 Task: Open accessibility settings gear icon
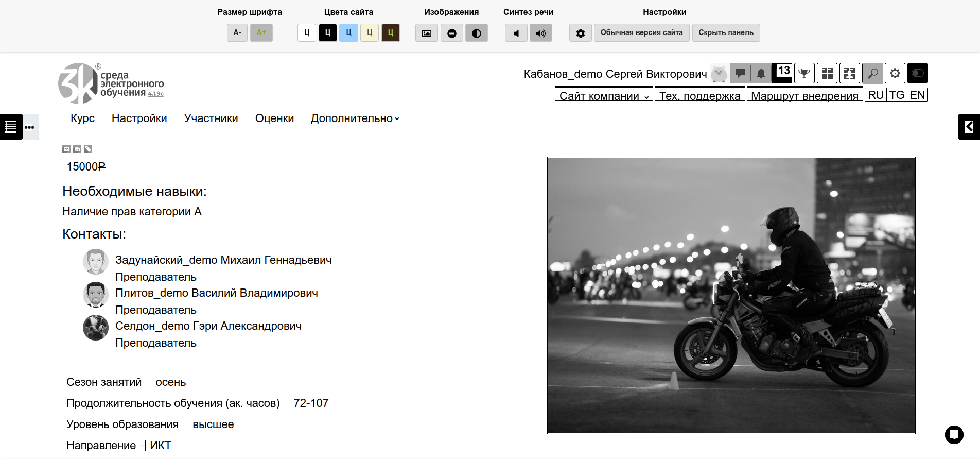(581, 33)
